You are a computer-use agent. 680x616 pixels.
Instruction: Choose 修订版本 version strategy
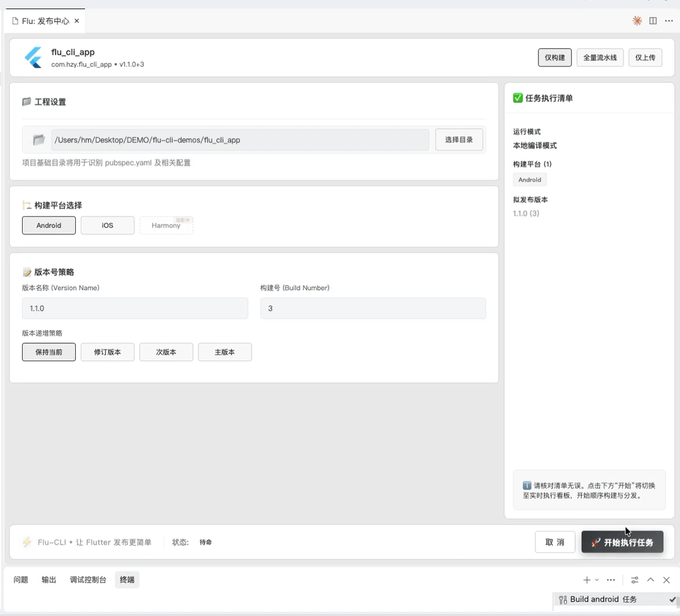point(108,352)
